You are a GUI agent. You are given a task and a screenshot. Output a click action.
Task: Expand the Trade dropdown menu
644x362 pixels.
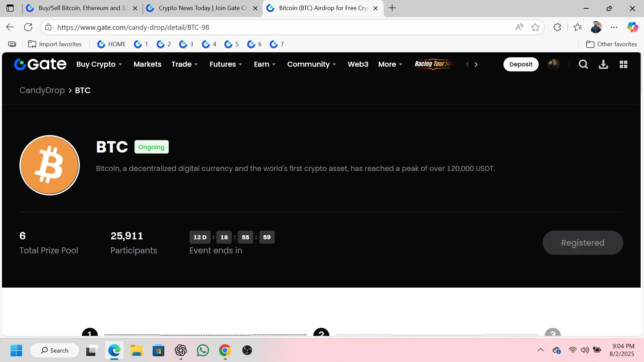point(184,64)
